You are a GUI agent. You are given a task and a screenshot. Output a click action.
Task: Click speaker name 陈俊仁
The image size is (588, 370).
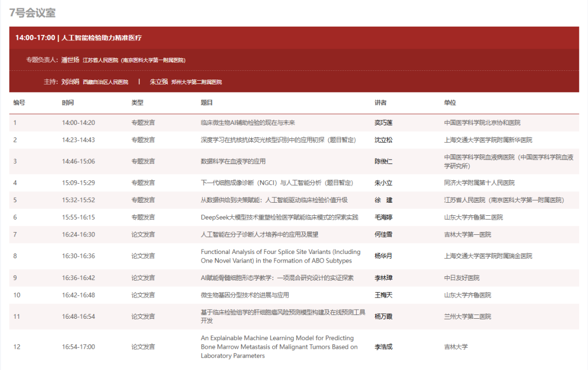click(x=384, y=161)
